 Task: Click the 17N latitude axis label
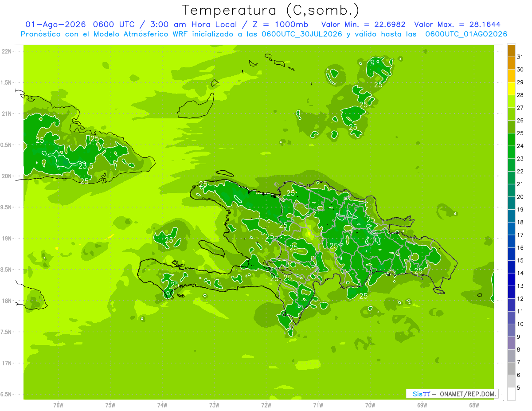pos(7,363)
